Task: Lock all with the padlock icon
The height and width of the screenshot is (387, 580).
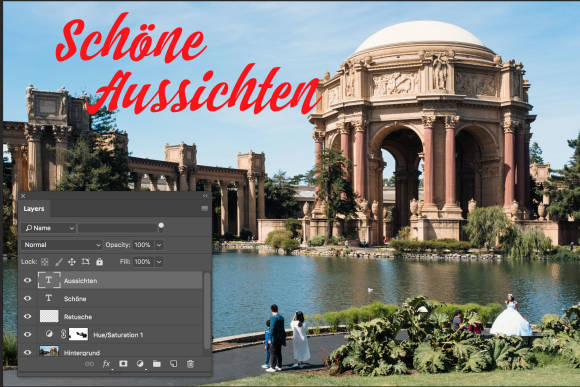Action: point(100,262)
